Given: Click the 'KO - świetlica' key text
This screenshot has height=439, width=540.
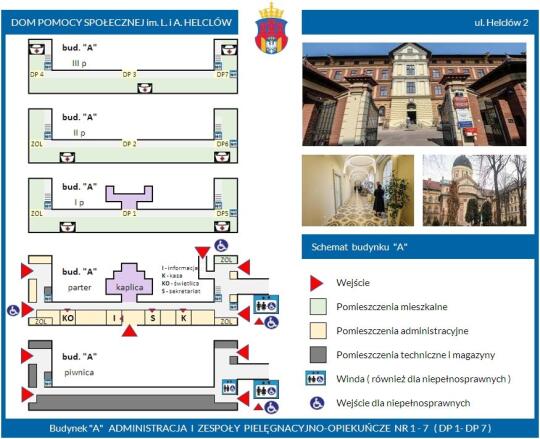Looking at the screenshot, I should pos(180,283).
